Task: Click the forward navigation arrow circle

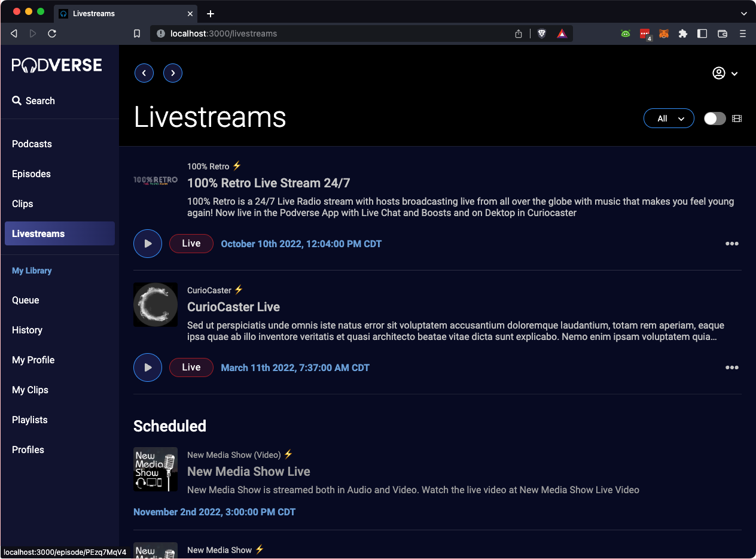Action: (x=172, y=72)
